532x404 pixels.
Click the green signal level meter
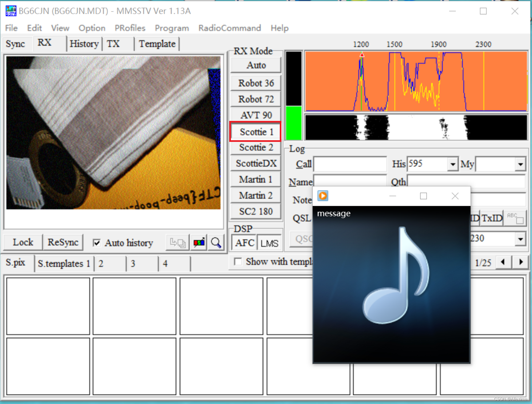pos(294,125)
